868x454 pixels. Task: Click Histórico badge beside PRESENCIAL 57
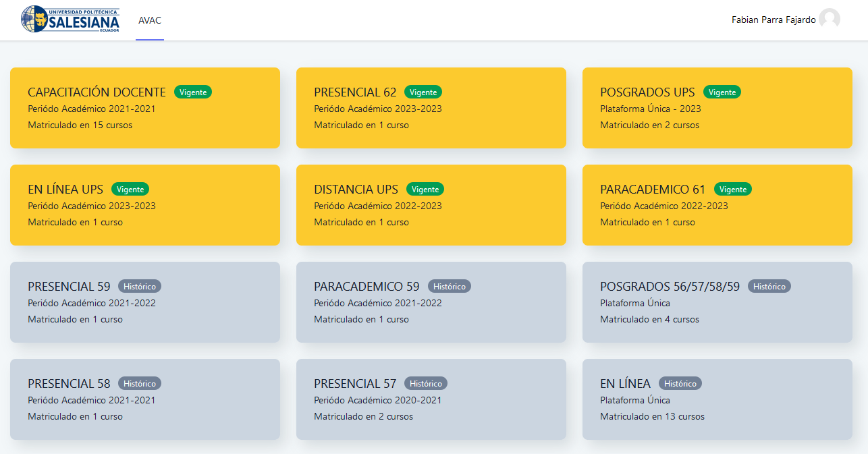point(426,384)
